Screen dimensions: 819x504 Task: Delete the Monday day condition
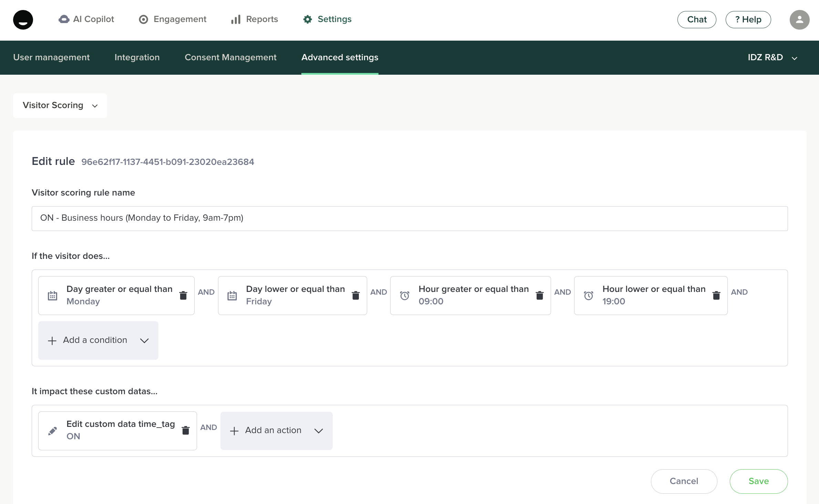click(183, 295)
